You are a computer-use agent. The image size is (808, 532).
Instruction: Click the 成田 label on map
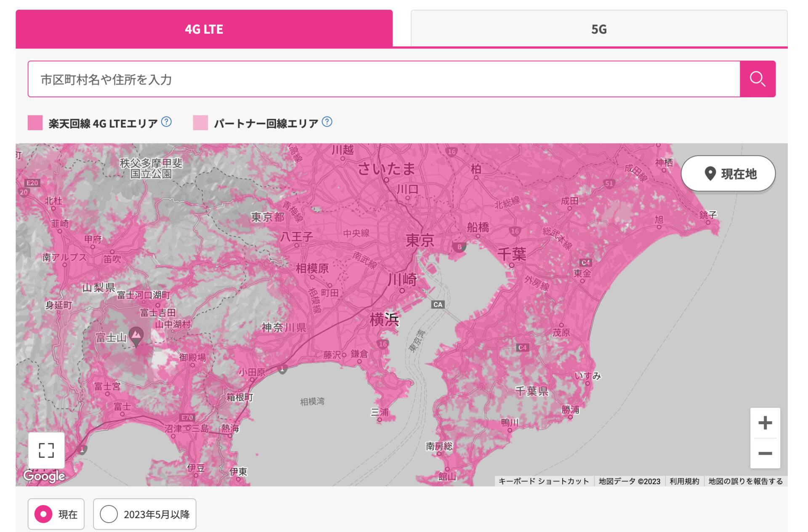(569, 201)
